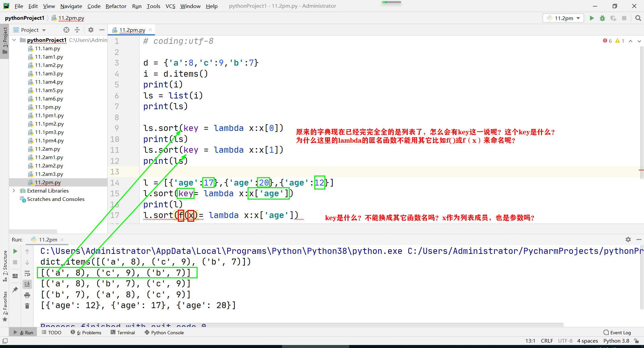Click the error count indicator showing 6
Viewport: 644px width, 348px height.
[x=607, y=41]
